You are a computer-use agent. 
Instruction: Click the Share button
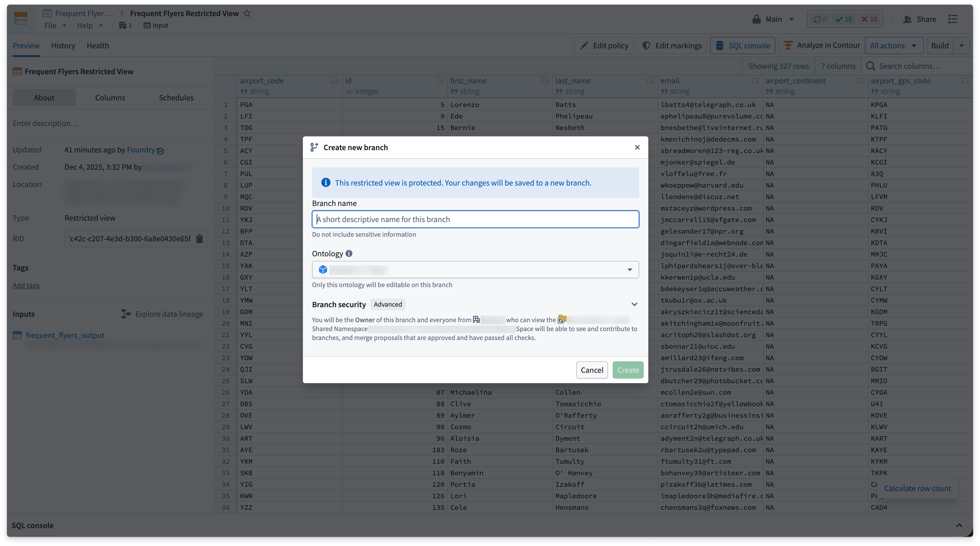(x=919, y=19)
